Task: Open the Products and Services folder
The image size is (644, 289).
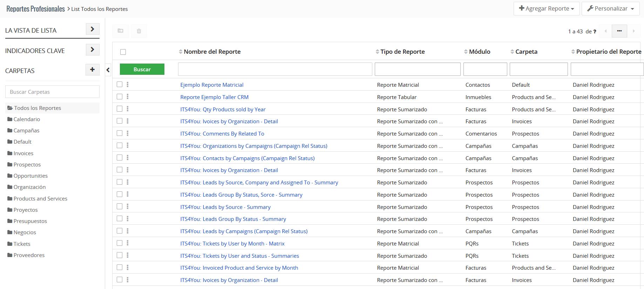Action: point(40,198)
